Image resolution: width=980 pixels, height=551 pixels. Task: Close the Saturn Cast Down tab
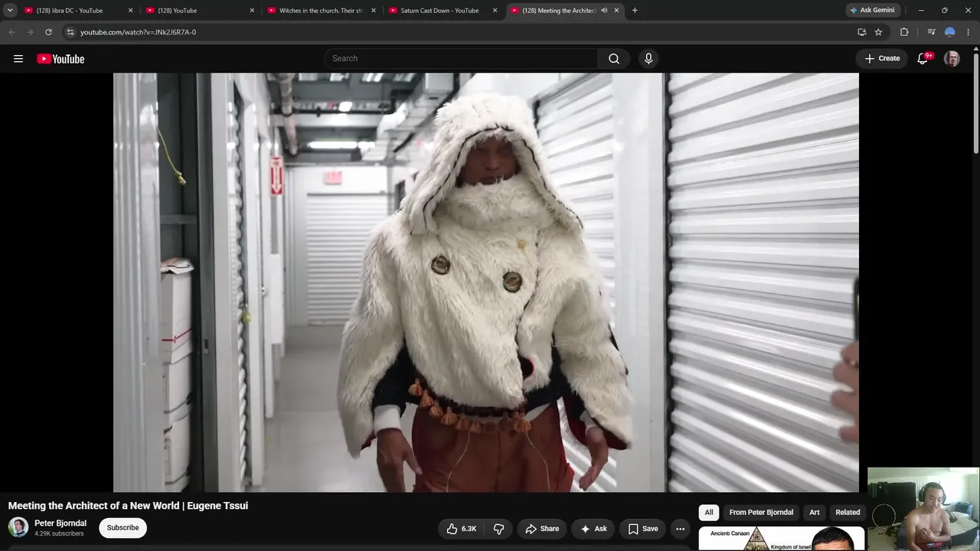pos(495,11)
